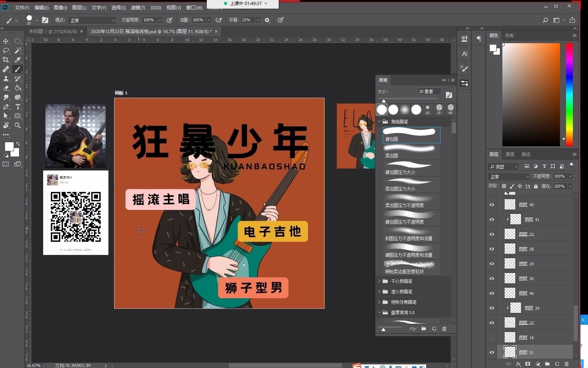The height and width of the screenshot is (368, 588).
Task: Hide layer 图层 45 visibility
Action: click(491, 205)
